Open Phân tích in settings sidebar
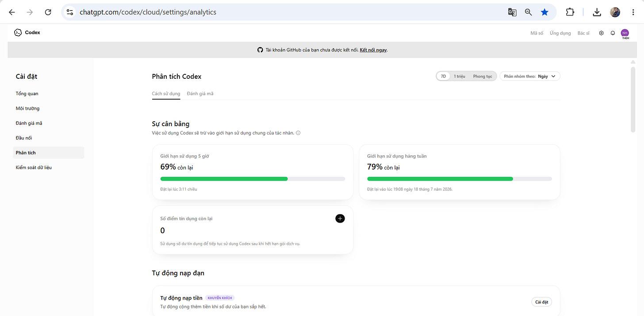 coord(49,153)
